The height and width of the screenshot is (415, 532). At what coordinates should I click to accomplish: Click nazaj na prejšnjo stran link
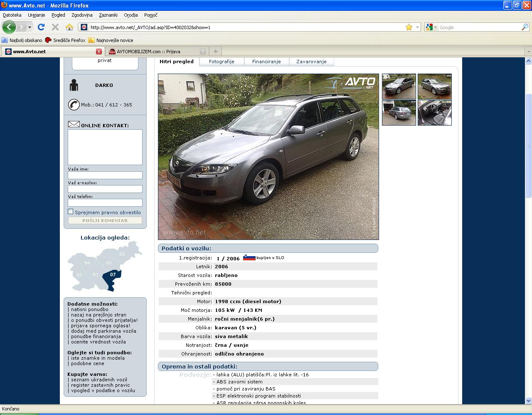[99, 315]
